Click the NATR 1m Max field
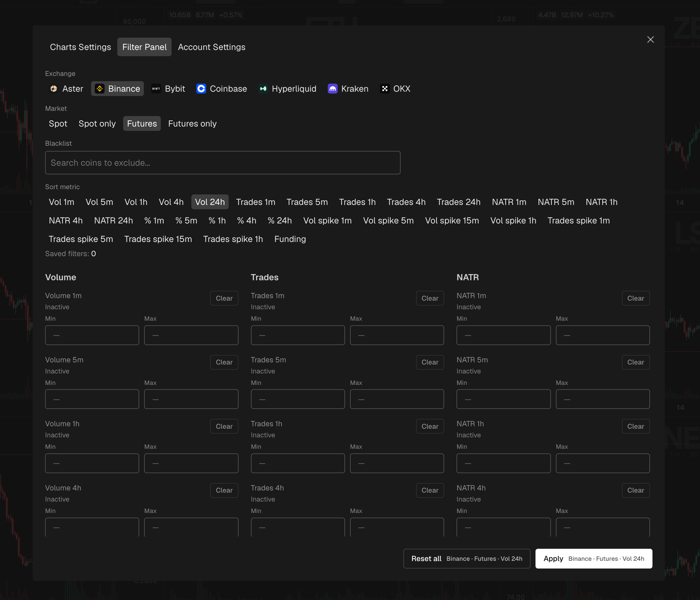The image size is (700, 600). click(x=603, y=335)
